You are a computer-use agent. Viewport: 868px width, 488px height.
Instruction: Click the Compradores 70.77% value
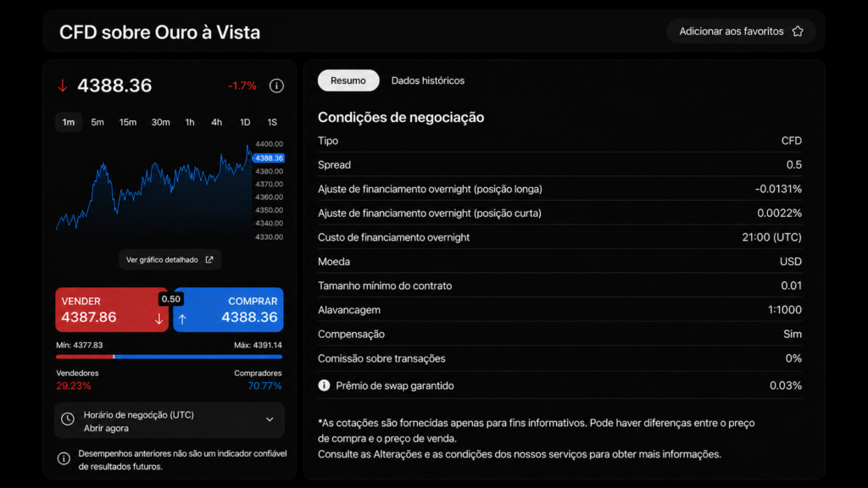[x=264, y=386]
